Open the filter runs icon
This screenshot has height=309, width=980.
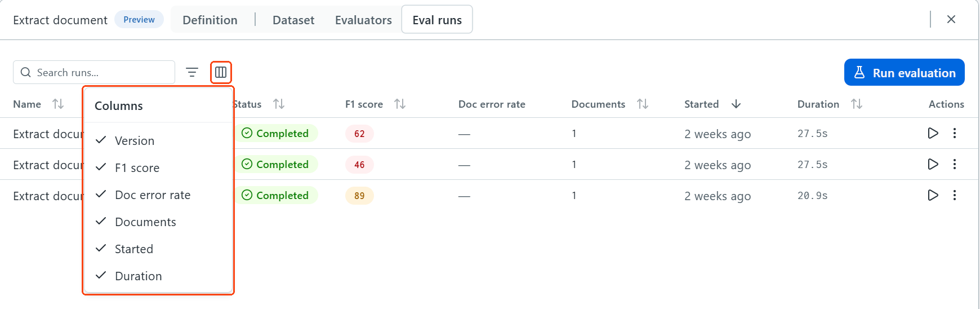(192, 72)
